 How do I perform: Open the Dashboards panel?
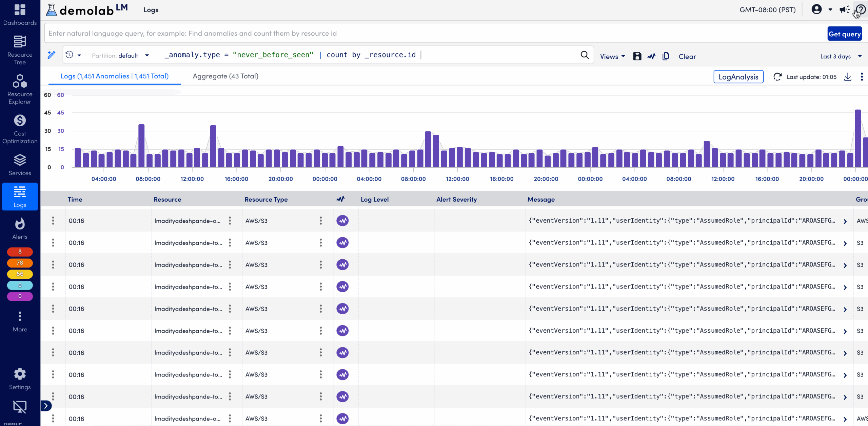tap(20, 14)
